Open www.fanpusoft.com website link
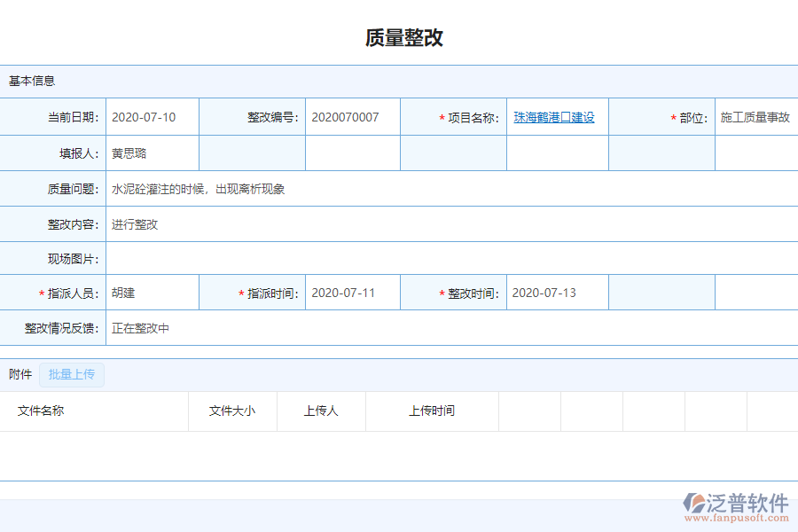This screenshot has height=532, width=798. click(732, 514)
